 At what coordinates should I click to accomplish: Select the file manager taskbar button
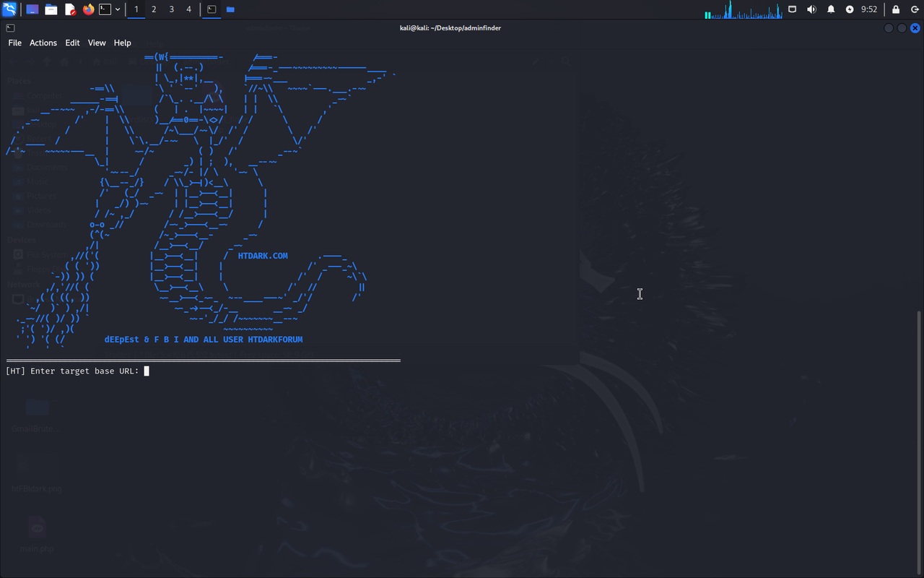[230, 9]
